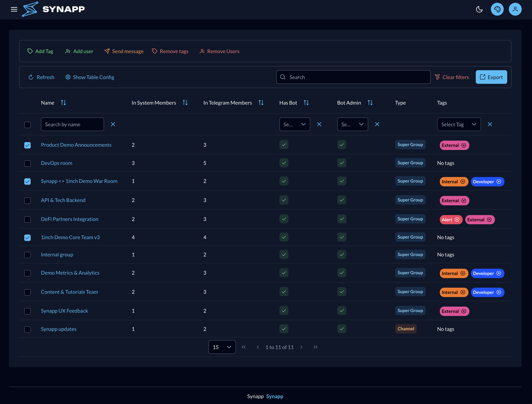
Task: Remove Alert tag from DeFi Partners Integration
Action: click(457, 220)
